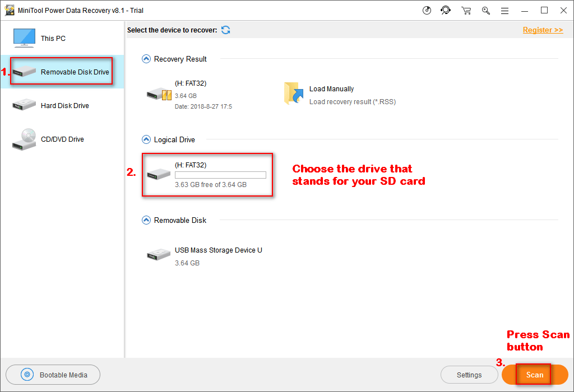Select logical drive H: FAT32 icon

[x=159, y=174]
